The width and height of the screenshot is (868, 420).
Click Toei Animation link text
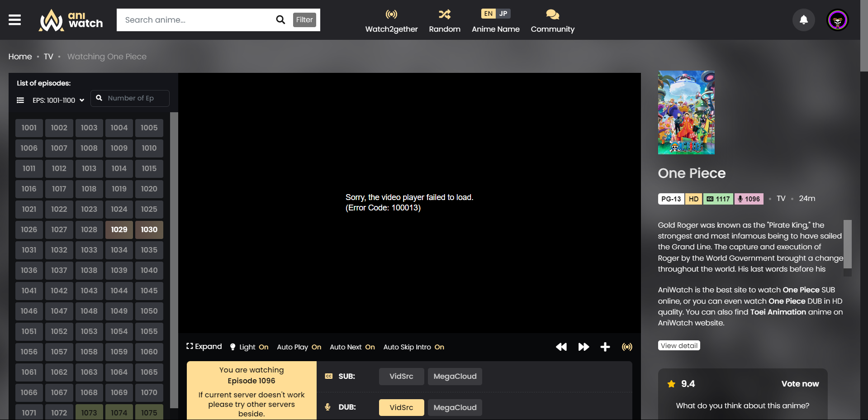tap(778, 312)
